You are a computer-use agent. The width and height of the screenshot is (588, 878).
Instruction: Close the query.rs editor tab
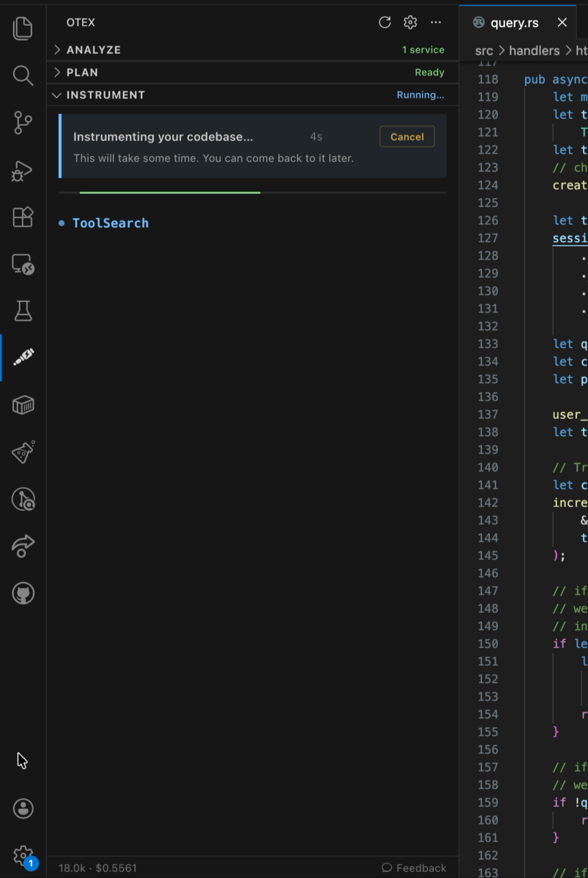[x=562, y=23]
